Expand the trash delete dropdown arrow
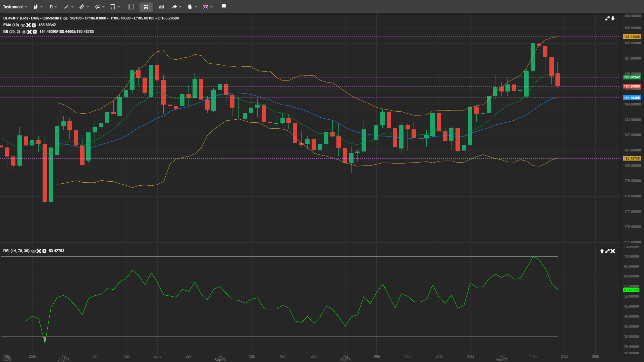644x362 pixels. (x=119, y=7)
